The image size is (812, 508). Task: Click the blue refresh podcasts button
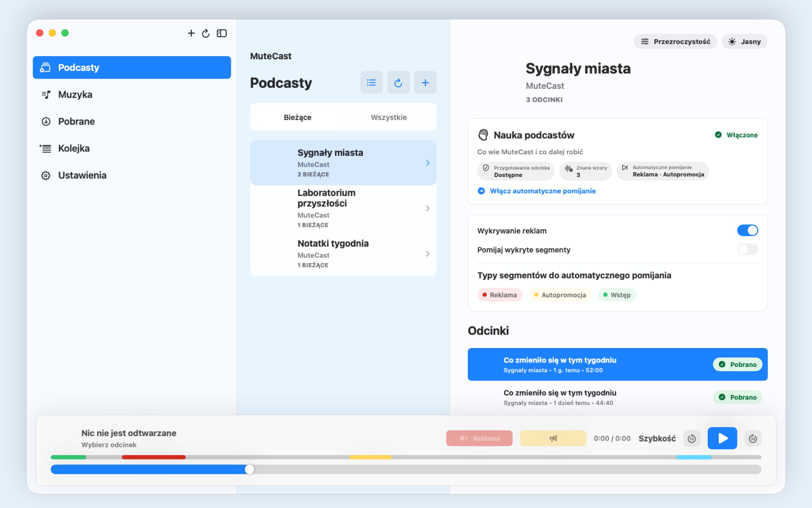(x=398, y=82)
